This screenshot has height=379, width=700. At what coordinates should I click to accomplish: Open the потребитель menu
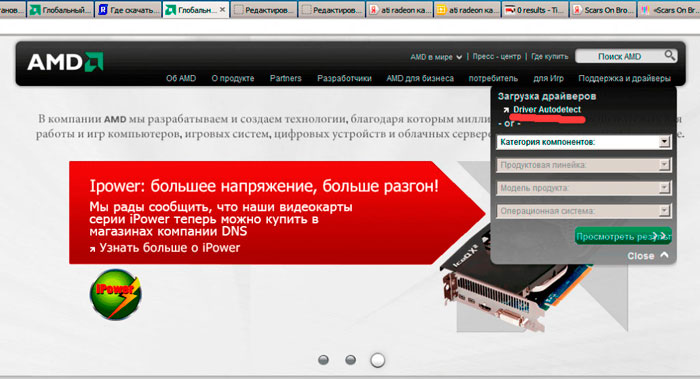493,78
